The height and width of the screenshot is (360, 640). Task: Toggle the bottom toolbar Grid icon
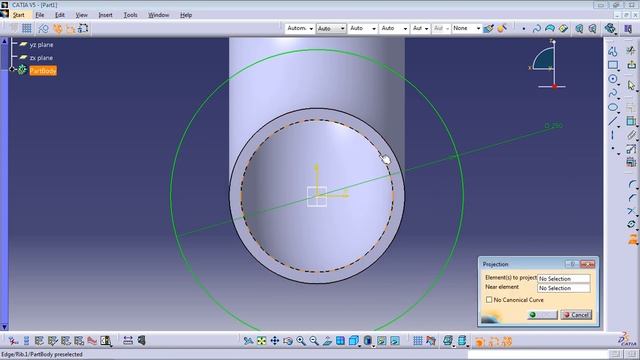pyautogui.click(x=418, y=341)
